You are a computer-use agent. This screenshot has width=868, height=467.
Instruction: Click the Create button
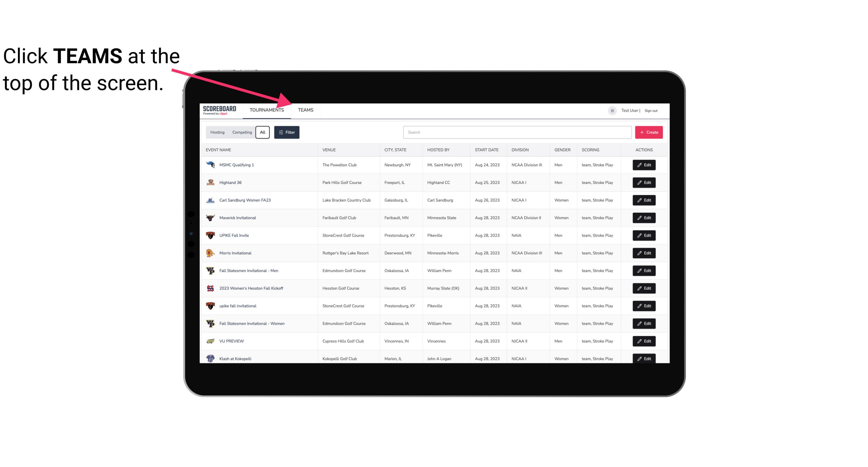point(649,132)
